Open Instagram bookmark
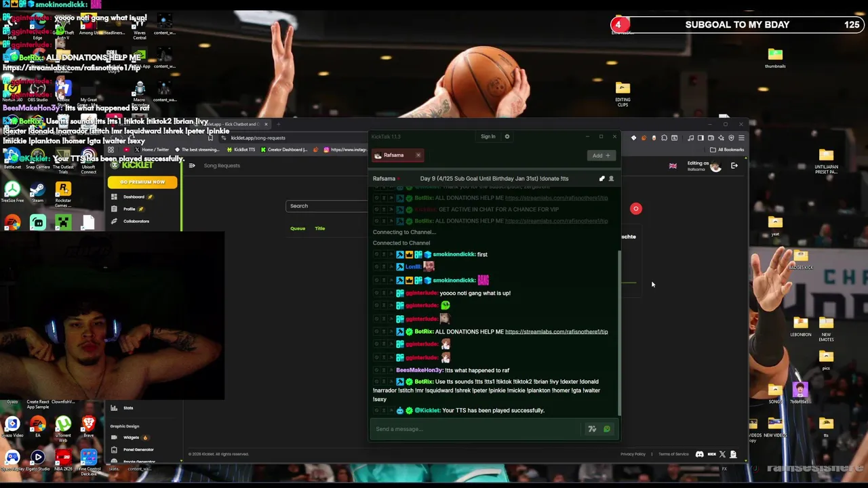868x488 pixels. pyautogui.click(x=346, y=150)
